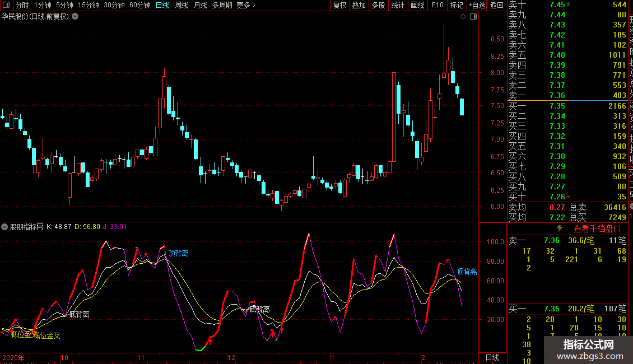Click the D: 56.80 indicator value
Screen dimensions: 633x364
87,227
